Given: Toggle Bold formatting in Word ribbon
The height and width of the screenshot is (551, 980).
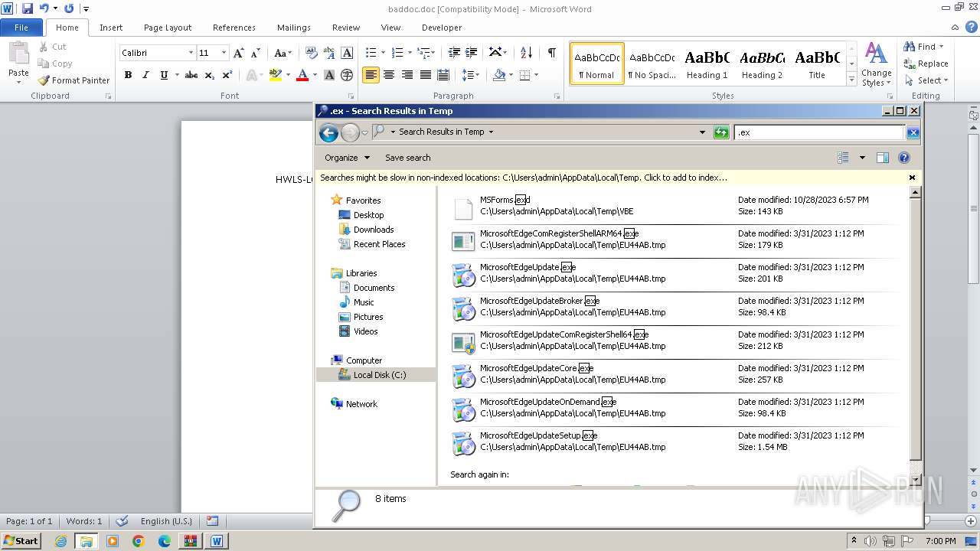Looking at the screenshot, I should click(128, 75).
